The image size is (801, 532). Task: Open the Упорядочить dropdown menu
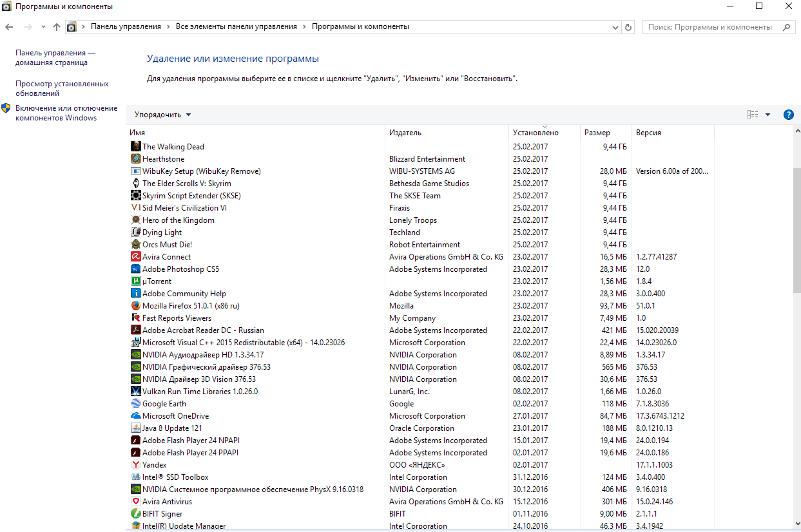click(x=163, y=115)
